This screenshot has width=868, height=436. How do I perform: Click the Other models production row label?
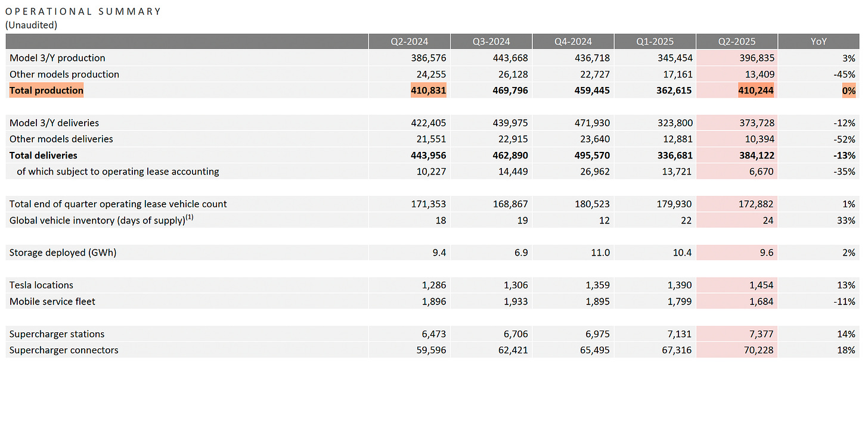click(x=64, y=74)
